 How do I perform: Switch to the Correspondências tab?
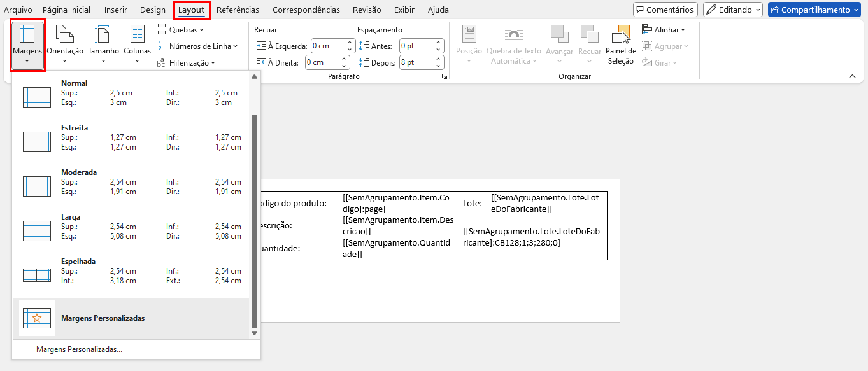tap(306, 10)
